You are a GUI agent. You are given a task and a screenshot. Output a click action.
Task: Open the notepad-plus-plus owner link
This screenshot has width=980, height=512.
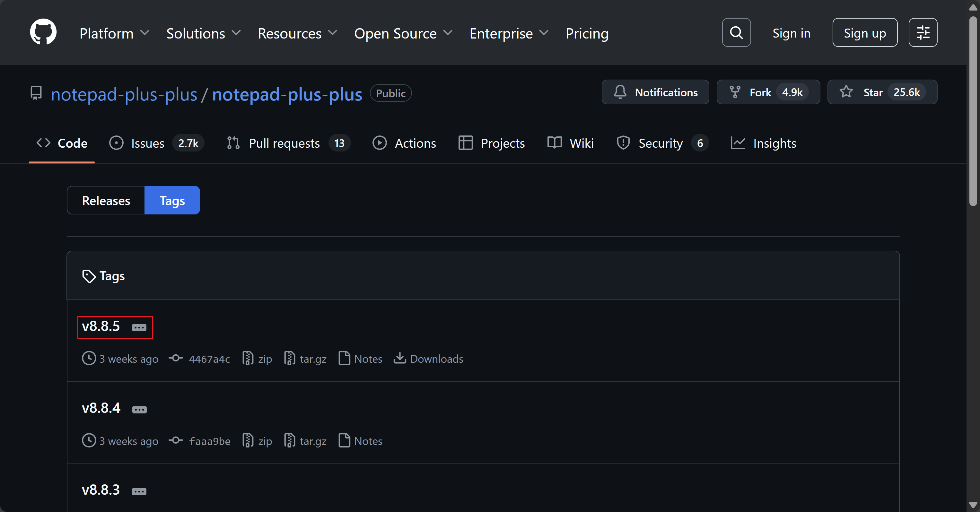[124, 94]
